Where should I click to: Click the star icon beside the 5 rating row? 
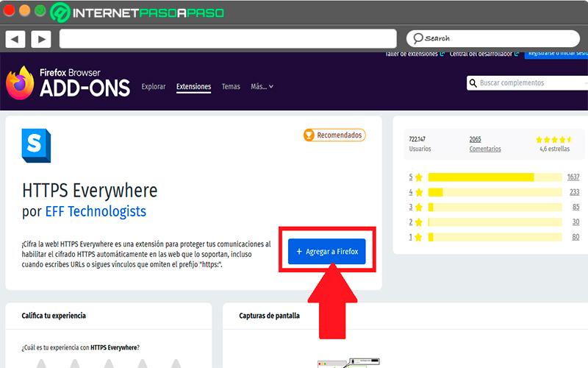pyautogui.click(x=419, y=177)
